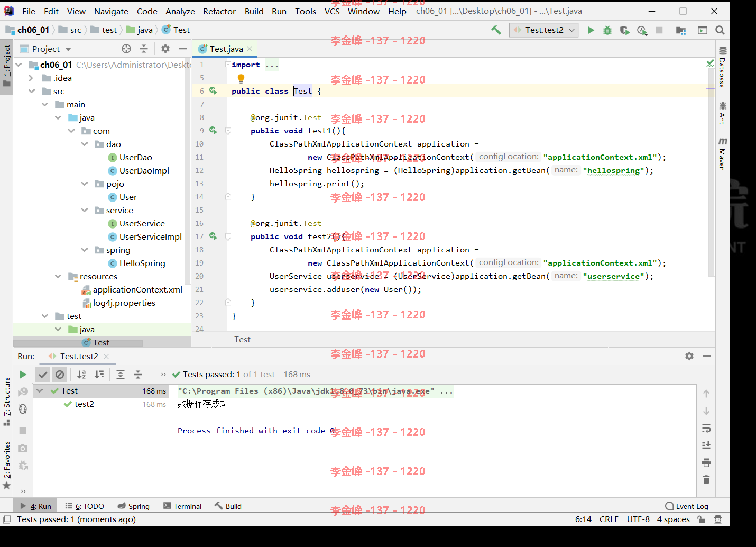The height and width of the screenshot is (547, 756).
Task: Click the Build project hammer icon
Action: click(x=496, y=30)
